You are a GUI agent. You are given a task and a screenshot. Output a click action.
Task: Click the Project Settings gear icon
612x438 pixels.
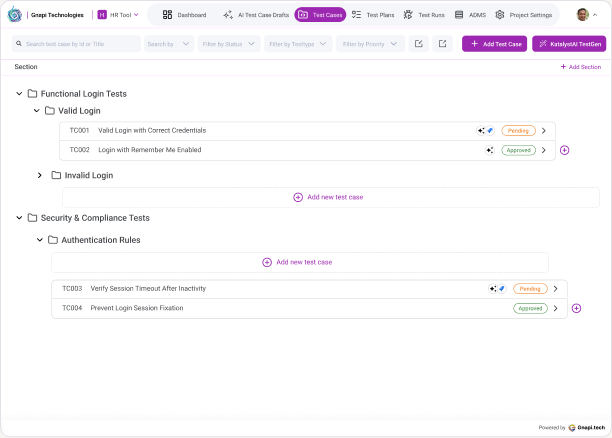coord(500,15)
